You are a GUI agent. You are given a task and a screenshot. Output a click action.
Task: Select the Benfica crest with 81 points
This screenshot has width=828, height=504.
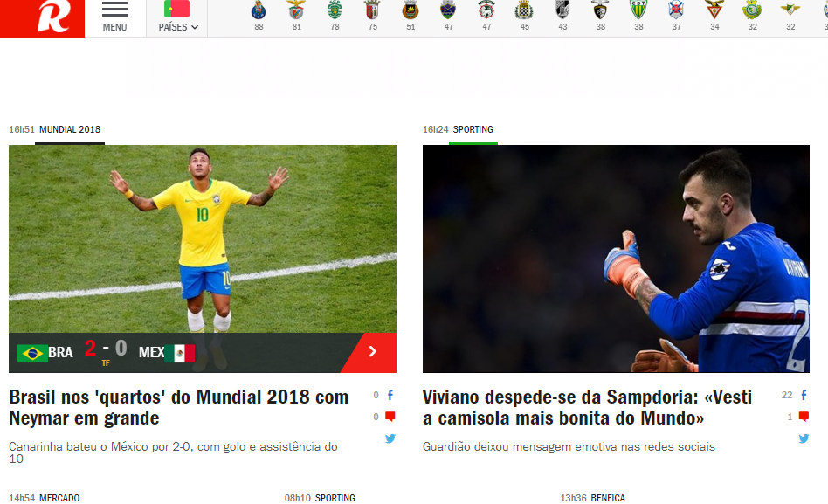click(297, 16)
